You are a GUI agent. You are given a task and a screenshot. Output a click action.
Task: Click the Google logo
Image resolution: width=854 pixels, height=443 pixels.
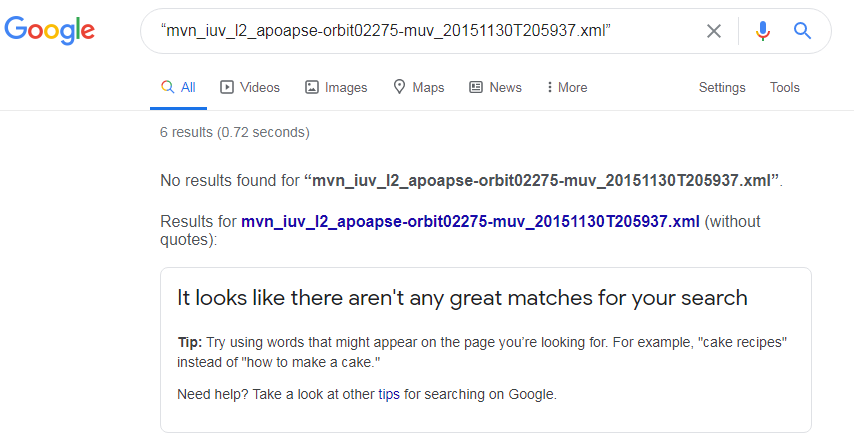(x=50, y=30)
